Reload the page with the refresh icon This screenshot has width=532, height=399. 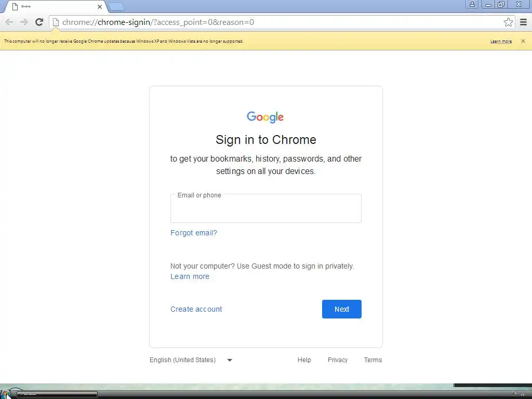[39, 22]
